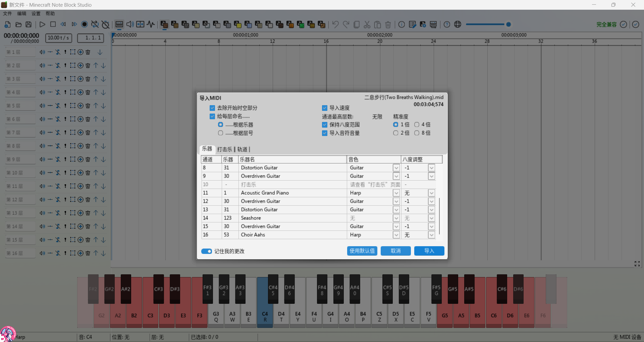Click the 完全兼容 compatibility label

point(606,24)
